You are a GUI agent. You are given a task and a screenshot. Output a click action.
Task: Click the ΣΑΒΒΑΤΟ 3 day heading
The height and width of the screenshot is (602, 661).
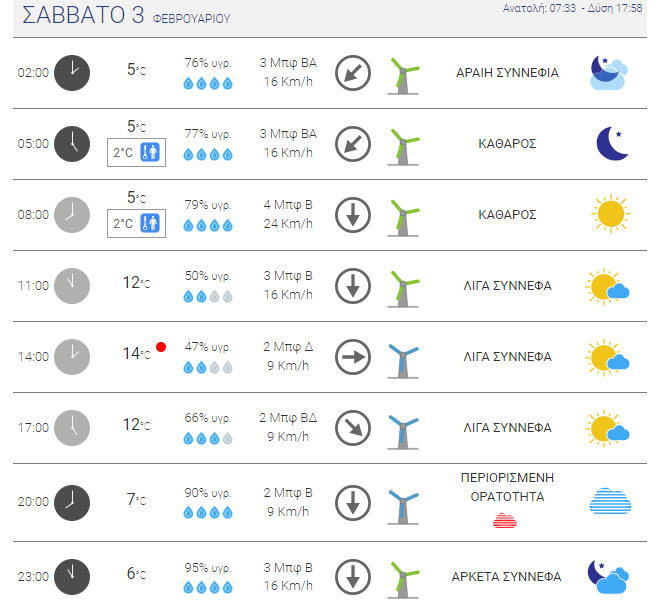coord(83,15)
